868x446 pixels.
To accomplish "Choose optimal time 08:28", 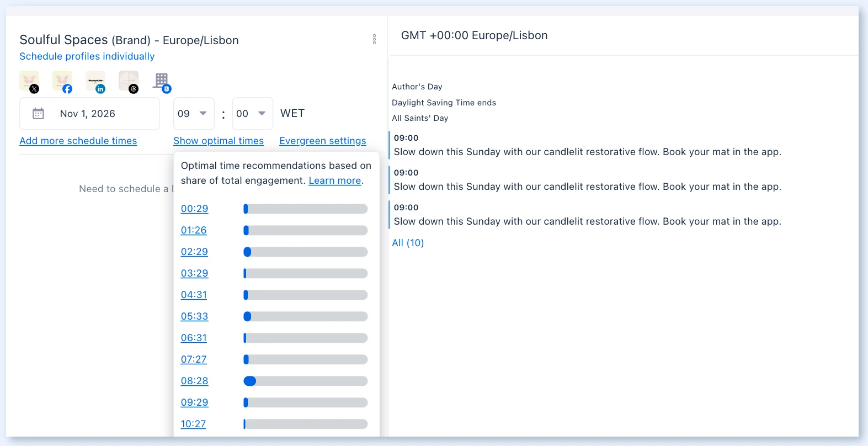I will [x=194, y=381].
